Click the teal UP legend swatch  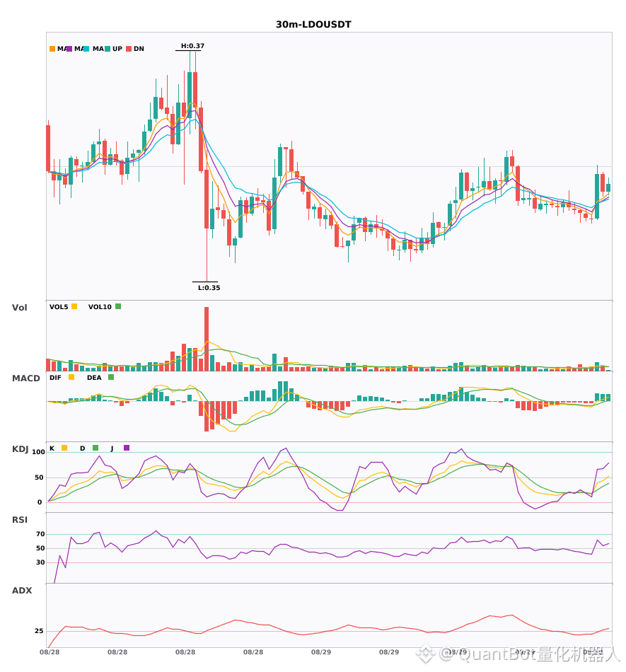click(108, 49)
